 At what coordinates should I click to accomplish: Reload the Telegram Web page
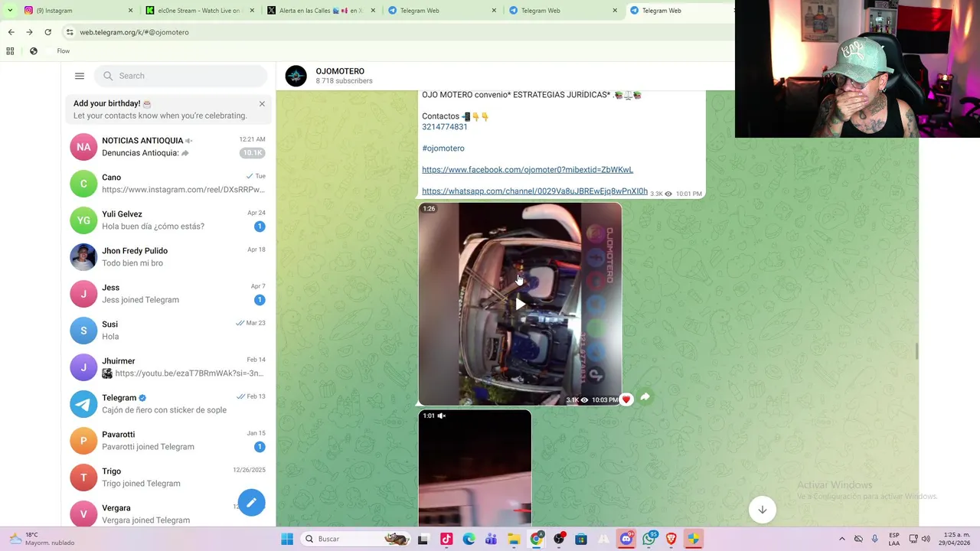[x=47, y=32]
